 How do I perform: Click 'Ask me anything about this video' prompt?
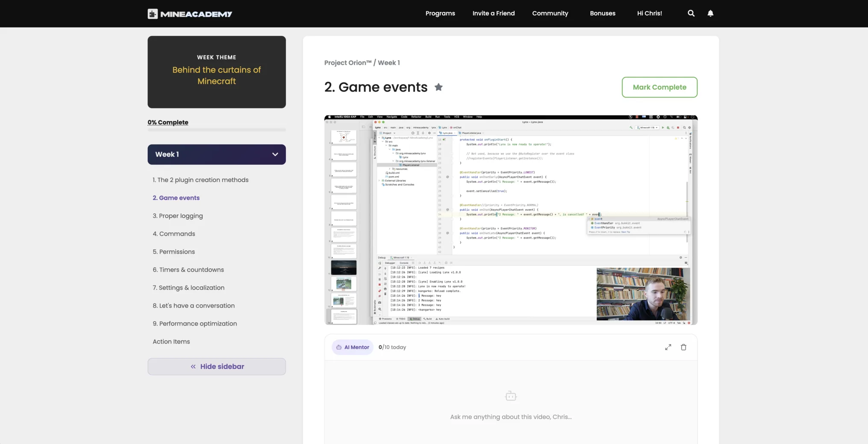[511, 417]
